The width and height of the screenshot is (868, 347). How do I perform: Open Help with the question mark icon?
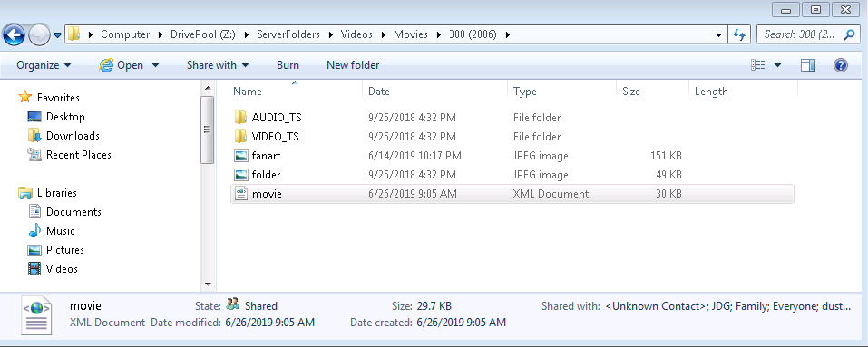(x=840, y=65)
